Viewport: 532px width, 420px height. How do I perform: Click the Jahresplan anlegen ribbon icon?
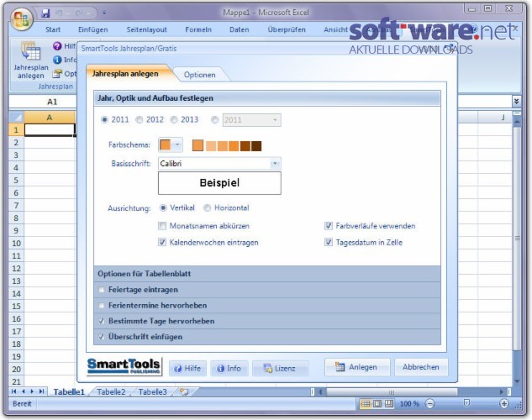coord(30,52)
